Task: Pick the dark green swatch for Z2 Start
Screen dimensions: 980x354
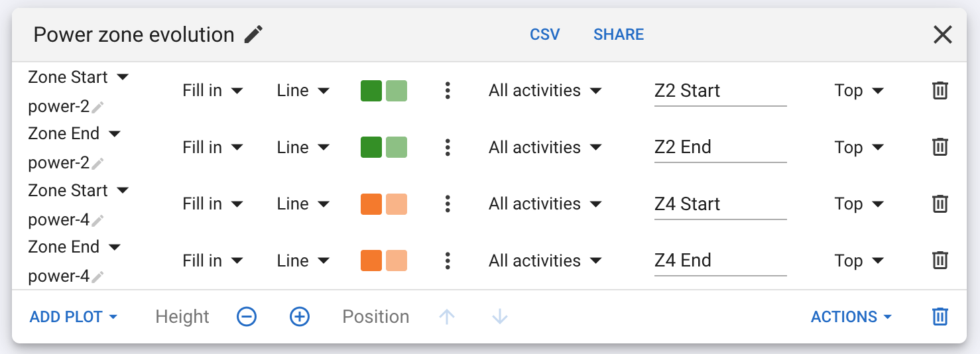Action: 371,91
